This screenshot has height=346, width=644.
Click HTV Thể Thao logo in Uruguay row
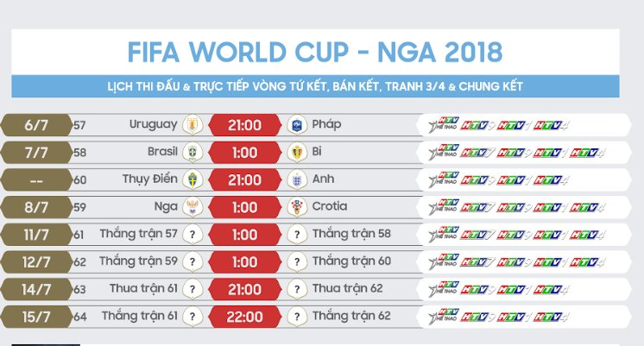443,126
